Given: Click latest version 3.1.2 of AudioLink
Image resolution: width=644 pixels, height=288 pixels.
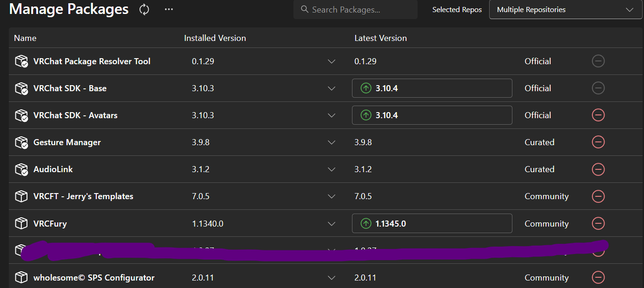Looking at the screenshot, I should pos(363,169).
